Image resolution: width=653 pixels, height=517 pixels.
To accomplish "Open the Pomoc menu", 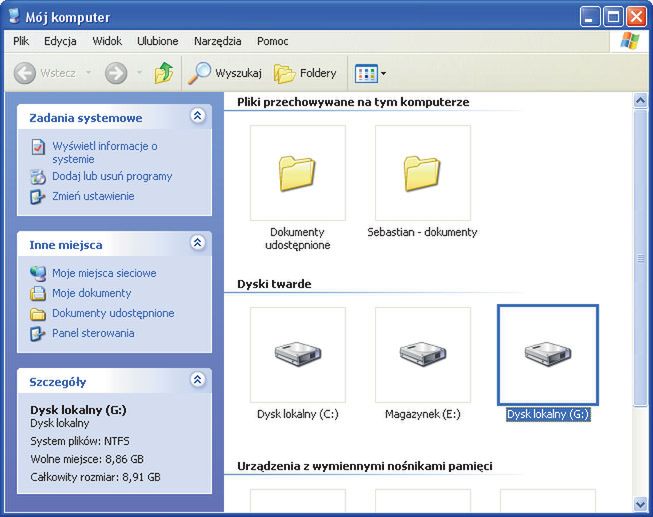I will coord(272,41).
